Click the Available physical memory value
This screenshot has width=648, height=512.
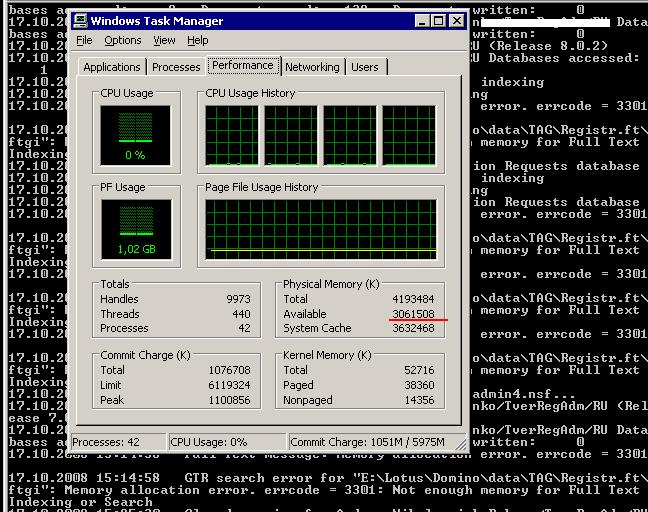point(413,314)
